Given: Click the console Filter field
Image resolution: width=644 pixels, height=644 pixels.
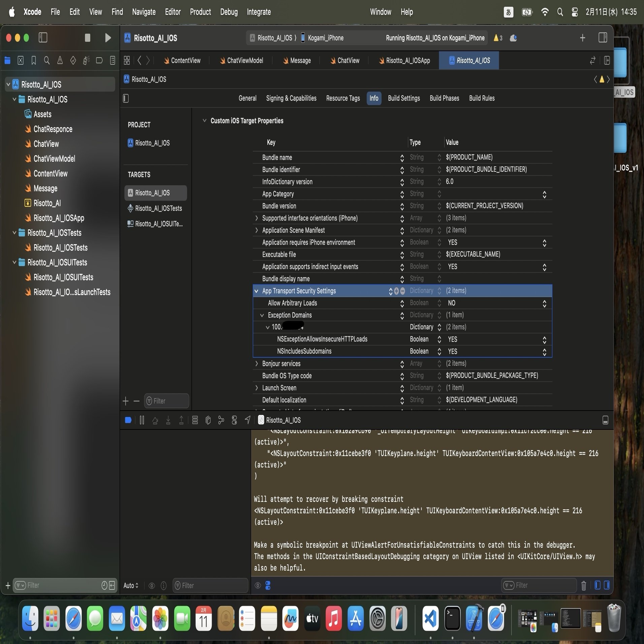Looking at the screenshot, I should tap(539, 585).
